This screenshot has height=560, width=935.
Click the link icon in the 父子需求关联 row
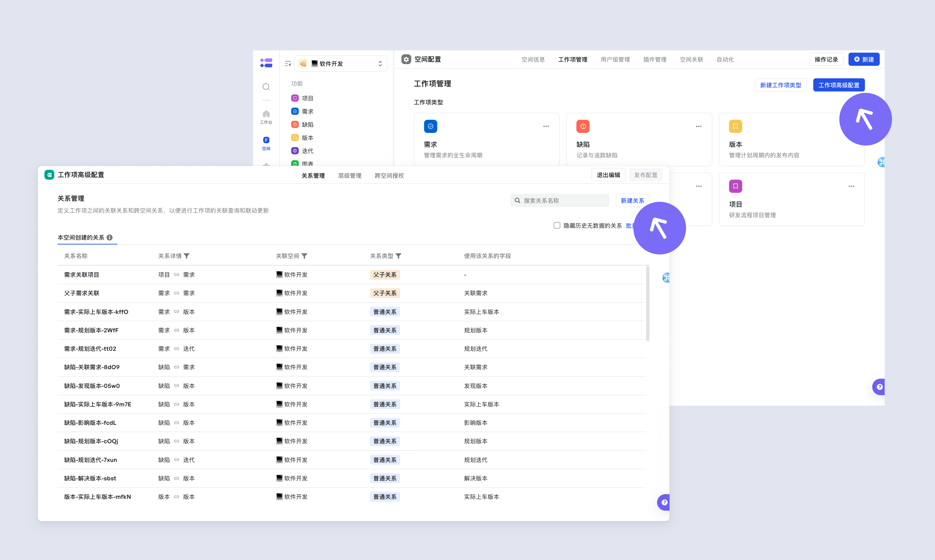coord(177,293)
